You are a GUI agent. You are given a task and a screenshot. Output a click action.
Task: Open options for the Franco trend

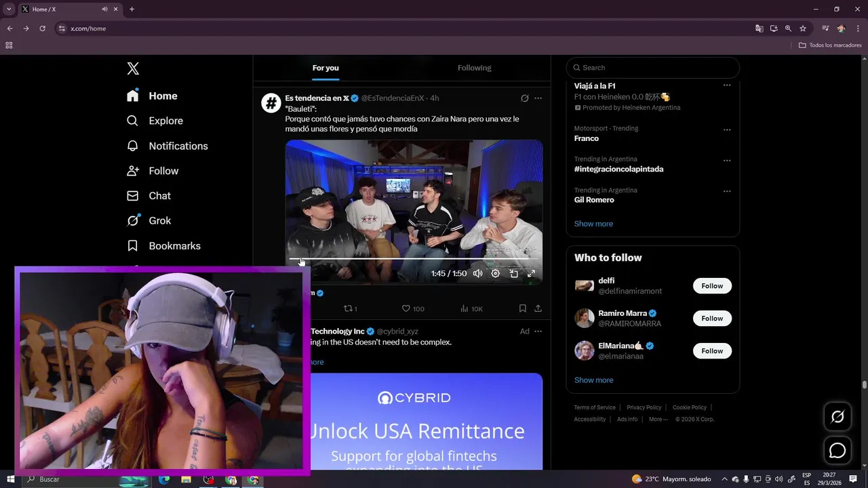727,129
